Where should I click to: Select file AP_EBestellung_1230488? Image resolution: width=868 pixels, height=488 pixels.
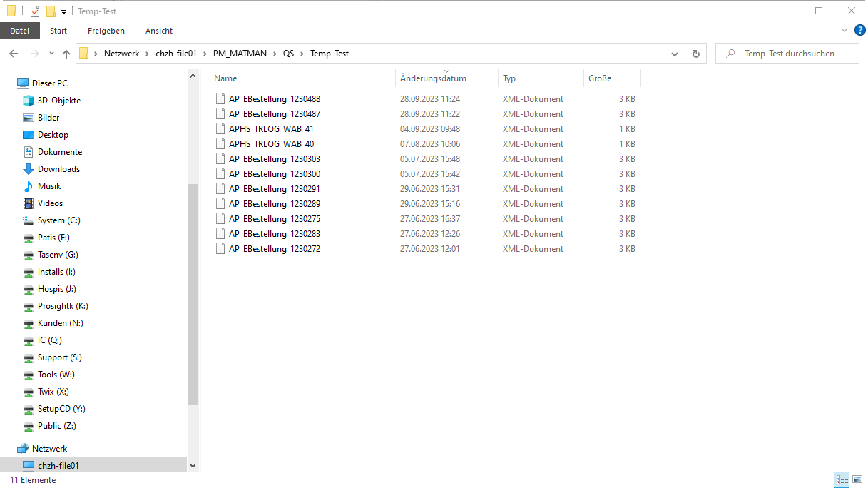(x=275, y=99)
